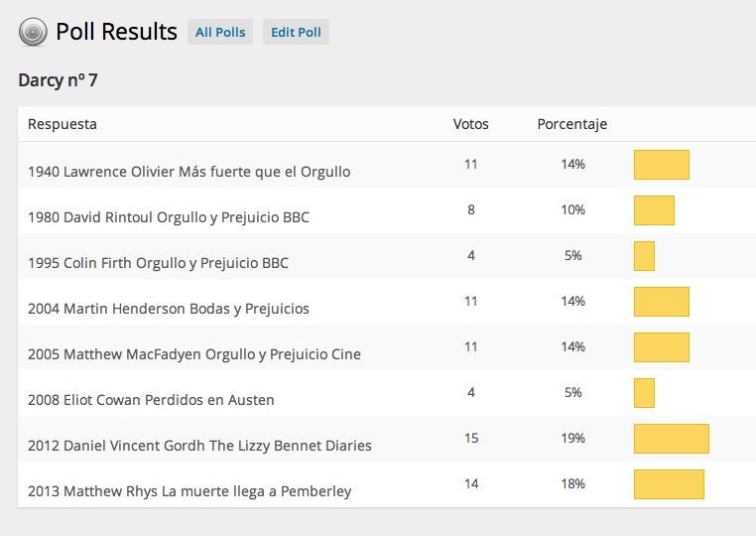The height and width of the screenshot is (536, 756).
Task: Click the 19% yellow percentage bar
Action: [671, 439]
